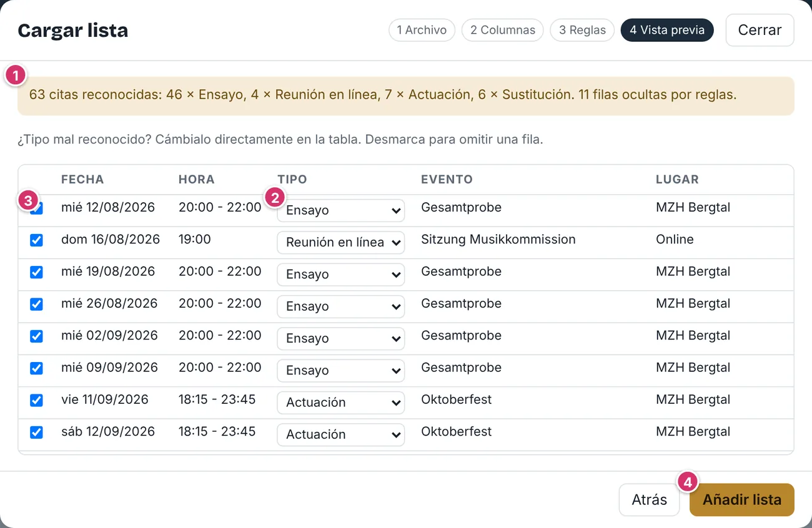Viewport: 812px width, 528px height.
Task: Confirm with the 'Añadir lista' button
Action: (x=742, y=500)
